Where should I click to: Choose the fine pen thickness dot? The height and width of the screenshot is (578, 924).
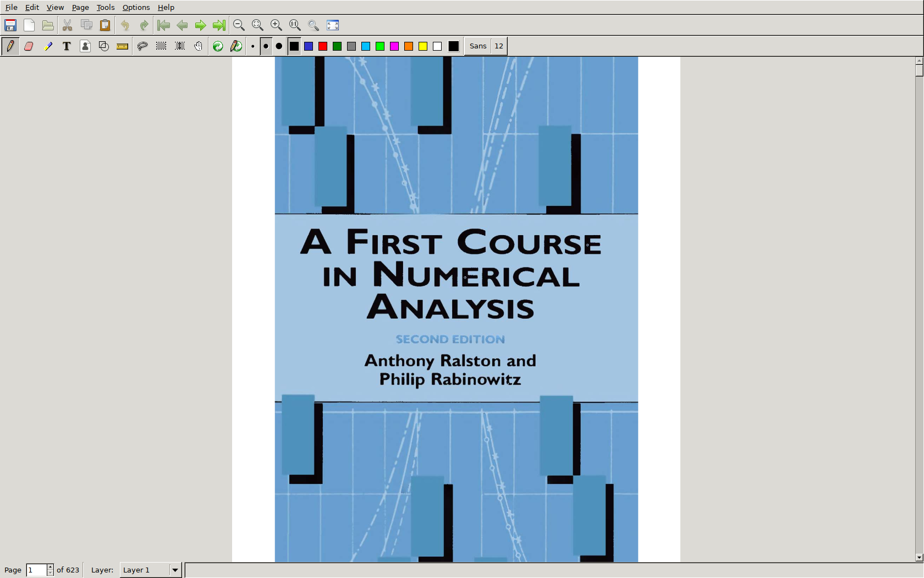click(x=252, y=46)
